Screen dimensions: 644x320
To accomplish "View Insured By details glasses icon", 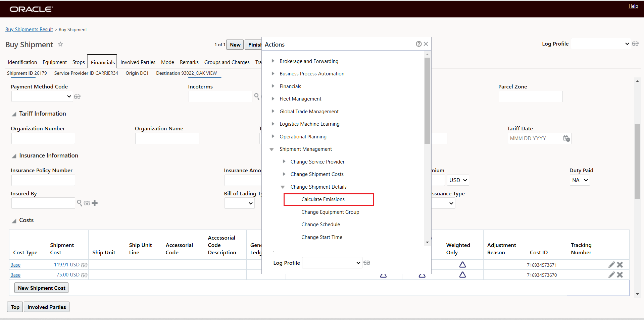I will 87,203.
